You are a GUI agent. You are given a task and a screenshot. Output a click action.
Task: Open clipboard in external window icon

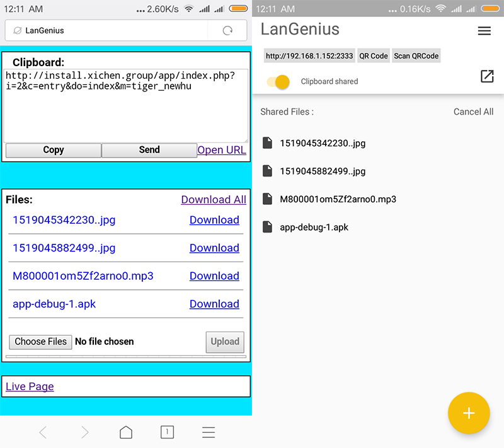487,76
